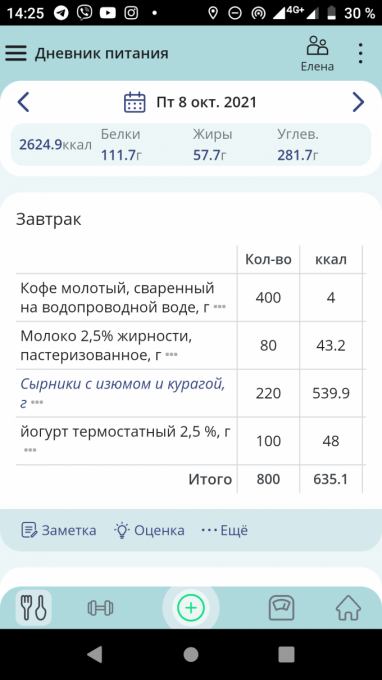Go to next day with right arrow
The width and height of the screenshot is (382, 680).
[358, 102]
